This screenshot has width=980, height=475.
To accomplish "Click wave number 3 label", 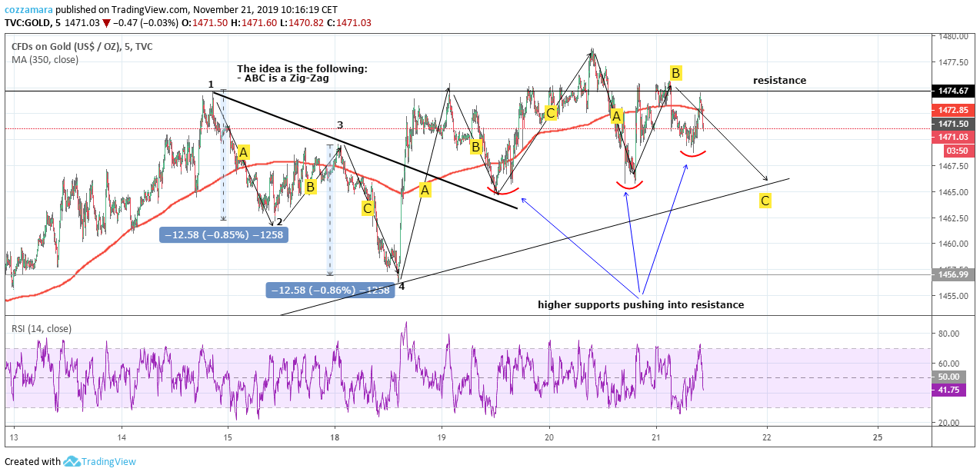I will click(339, 125).
